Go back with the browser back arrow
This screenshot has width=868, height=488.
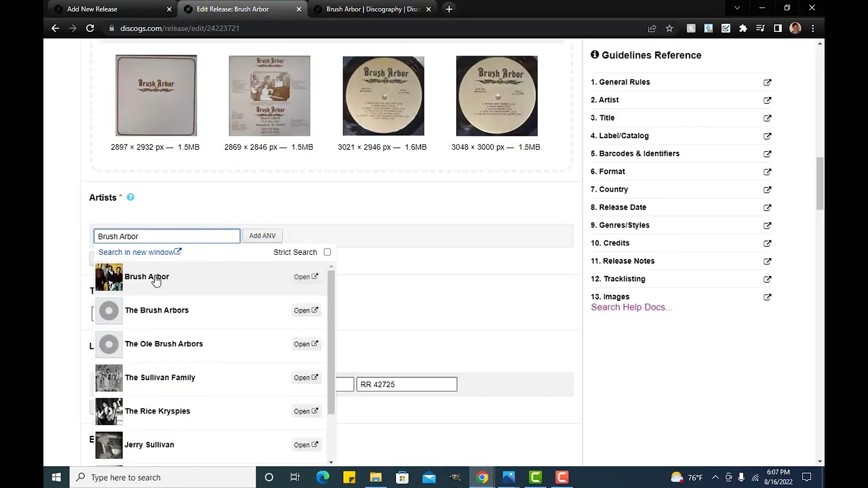click(55, 28)
